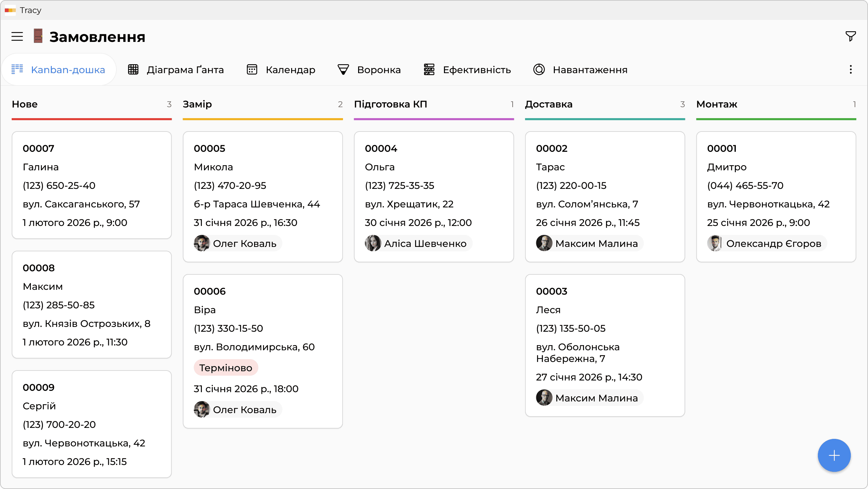Open the hamburger menu

[17, 36]
